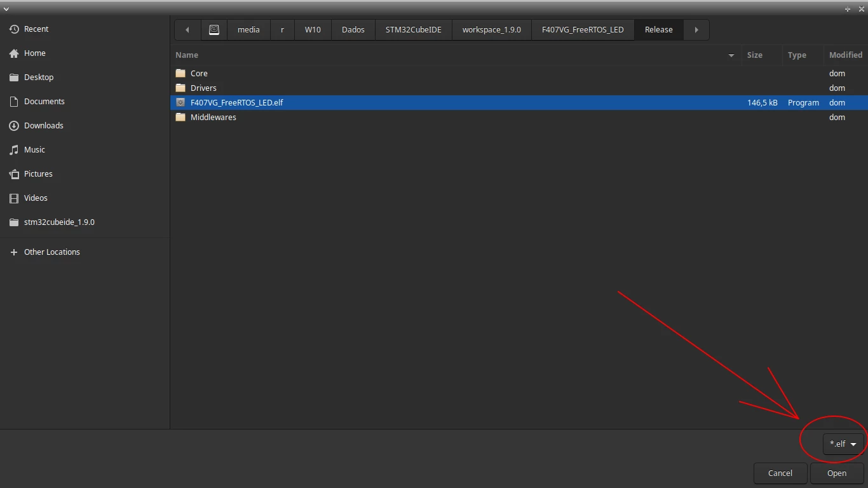Open Recent files in sidebar

pyautogui.click(x=85, y=29)
